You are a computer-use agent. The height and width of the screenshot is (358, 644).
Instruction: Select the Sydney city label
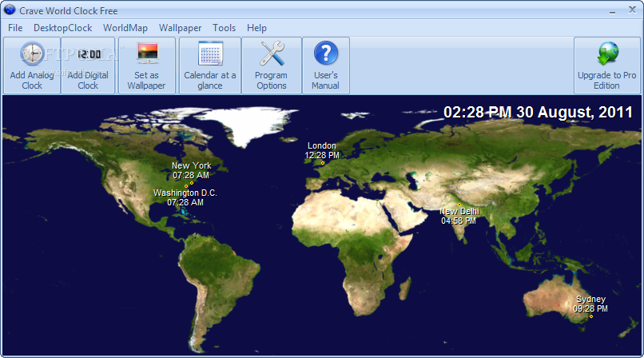[591, 300]
